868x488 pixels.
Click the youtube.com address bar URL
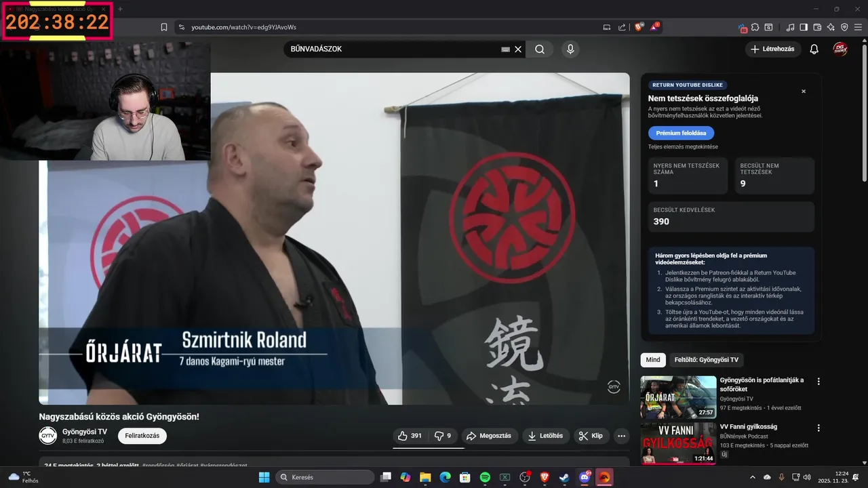pos(243,27)
